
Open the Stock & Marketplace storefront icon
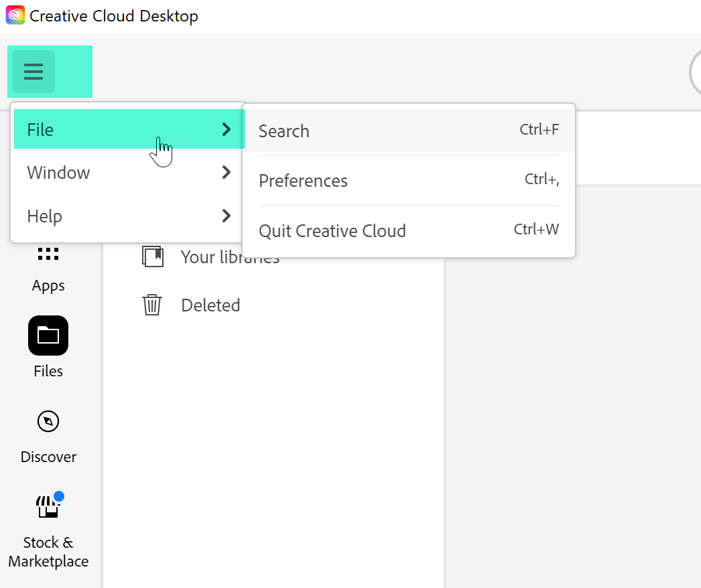click(48, 507)
